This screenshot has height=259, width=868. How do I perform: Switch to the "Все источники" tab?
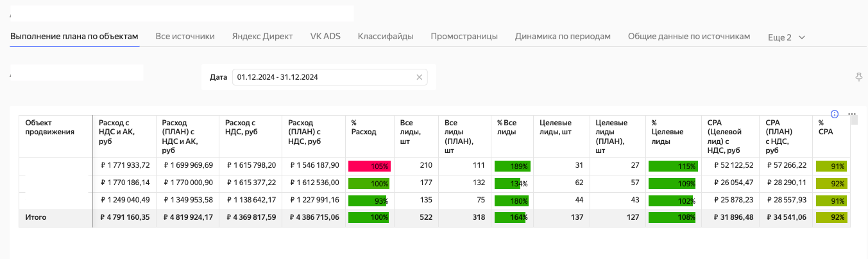point(185,37)
